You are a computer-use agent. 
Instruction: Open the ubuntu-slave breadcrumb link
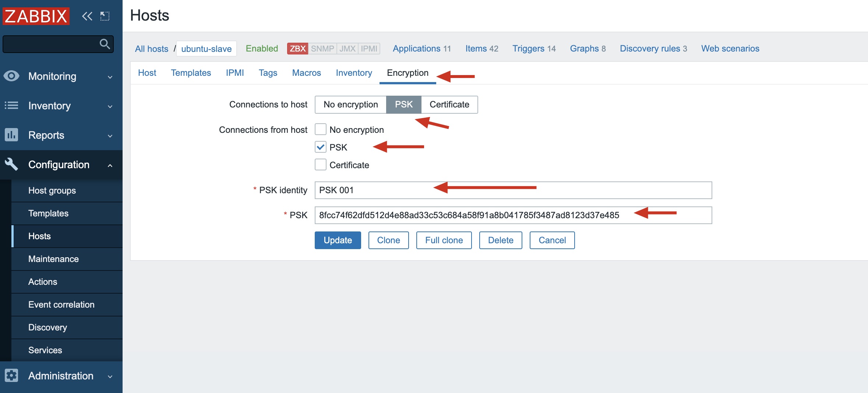pos(207,49)
